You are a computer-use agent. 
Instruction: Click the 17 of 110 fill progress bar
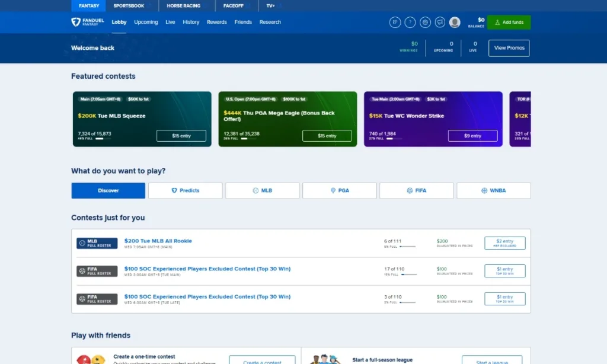tap(409, 274)
